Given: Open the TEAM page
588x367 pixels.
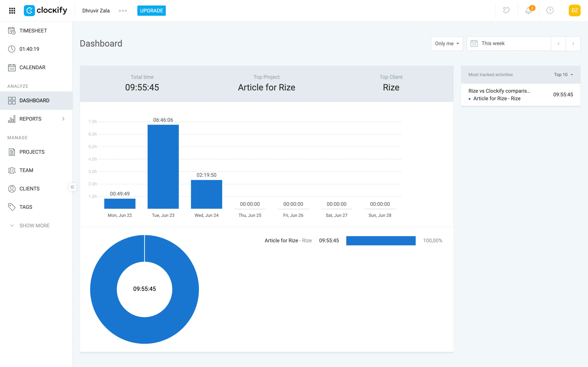Looking at the screenshot, I should coord(36,170).
